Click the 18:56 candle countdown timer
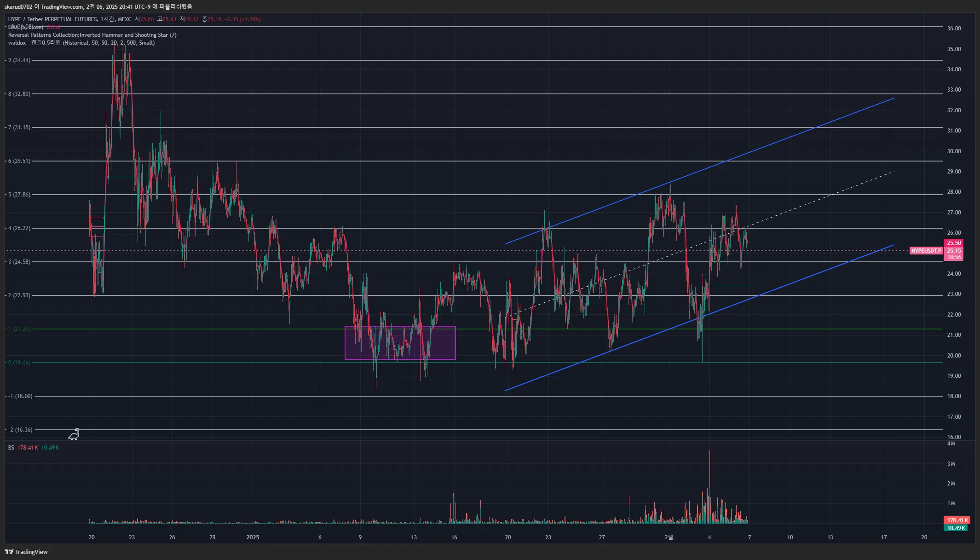The image size is (980, 560). coord(954,257)
